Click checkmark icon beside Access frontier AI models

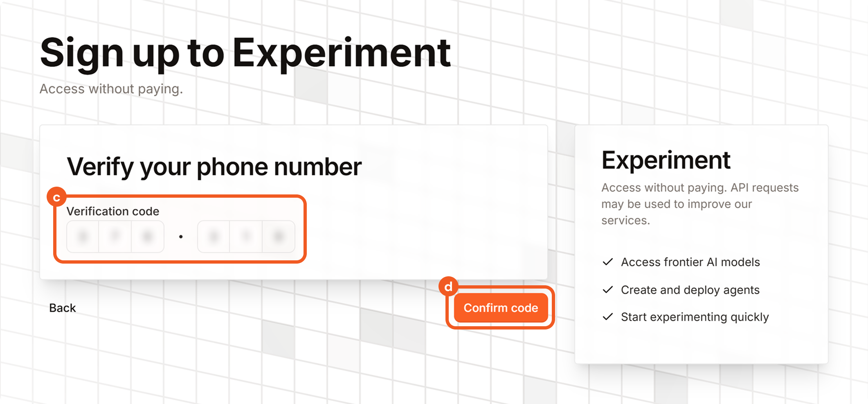(x=608, y=262)
